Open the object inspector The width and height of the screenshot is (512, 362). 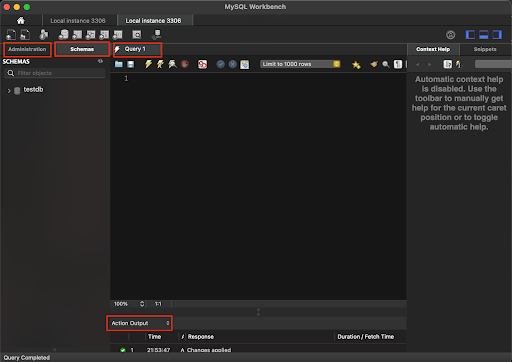tap(44, 34)
